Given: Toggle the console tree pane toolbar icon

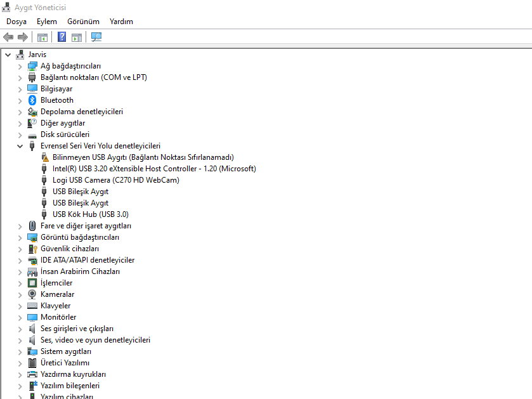Looking at the screenshot, I should (x=42, y=37).
